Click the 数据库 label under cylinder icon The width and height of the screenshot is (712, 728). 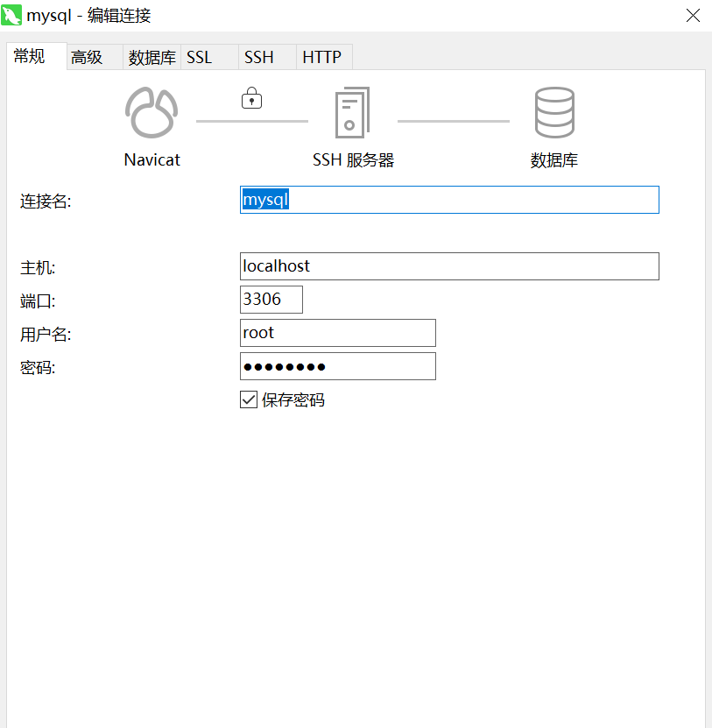(554, 160)
